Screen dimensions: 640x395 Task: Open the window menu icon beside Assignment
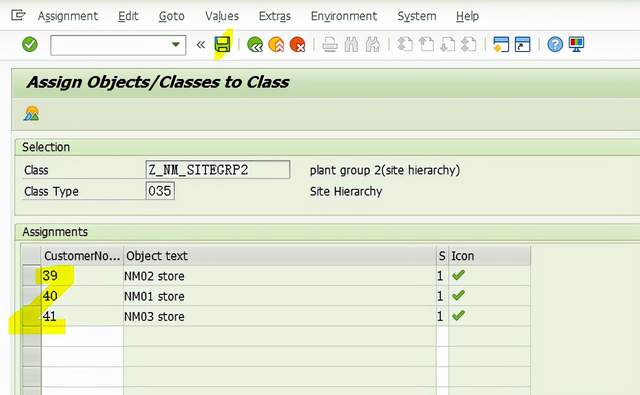(18, 16)
